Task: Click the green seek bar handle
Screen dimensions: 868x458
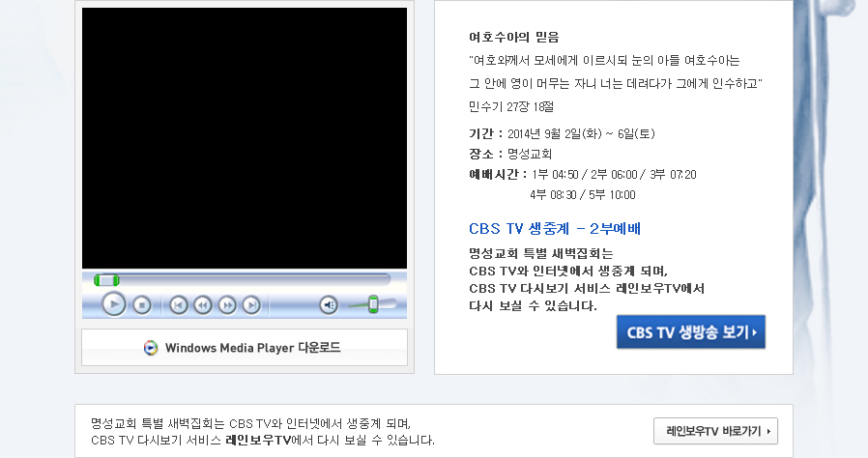Action: [x=101, y=280]
